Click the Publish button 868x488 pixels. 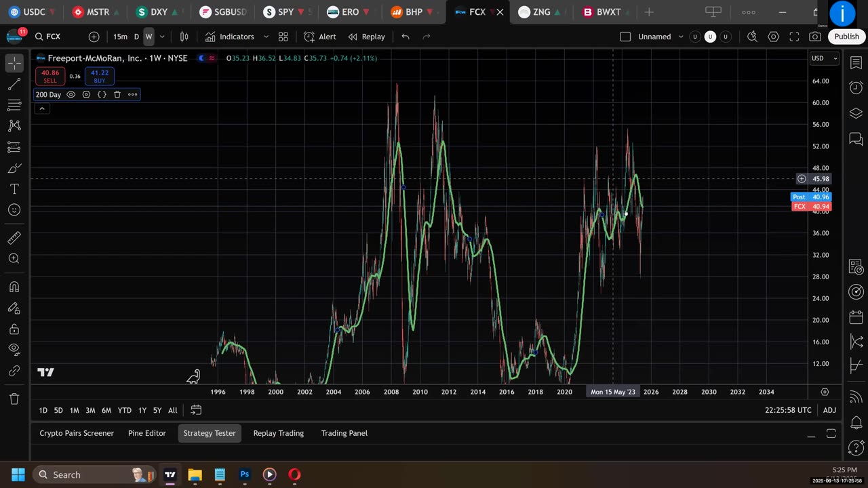[846, 37]
